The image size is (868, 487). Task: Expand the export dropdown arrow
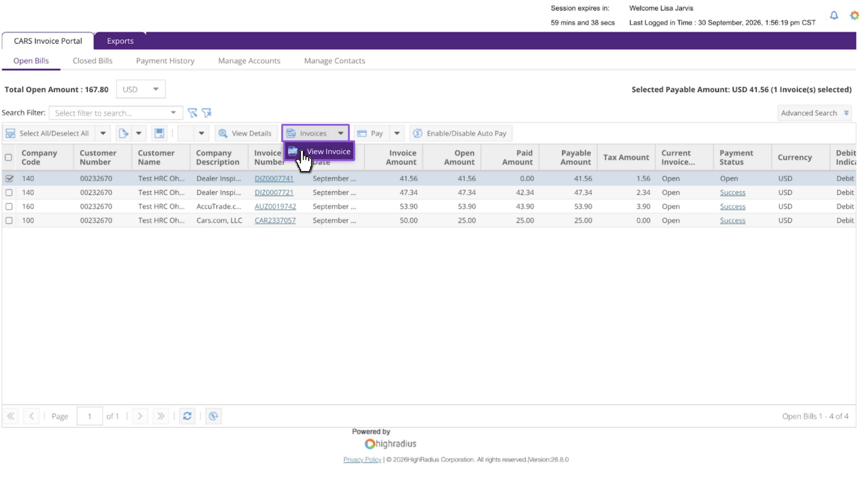(x=139, y=133)
